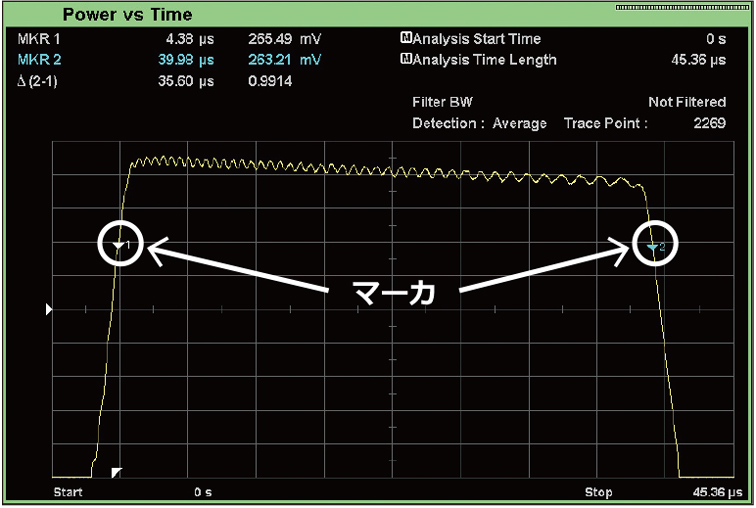Select the Power vs Time title
Screen dimensions: 756x508
[128, 14]
